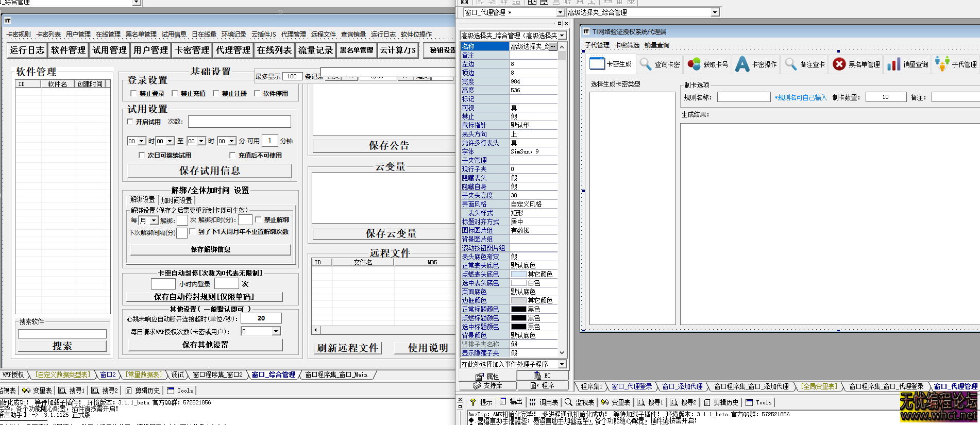The image size is (980, 425).
Task: Expand the 每日请求VMP授权次数 combo box
Action: pyautogui.click(x=276, y=331)
